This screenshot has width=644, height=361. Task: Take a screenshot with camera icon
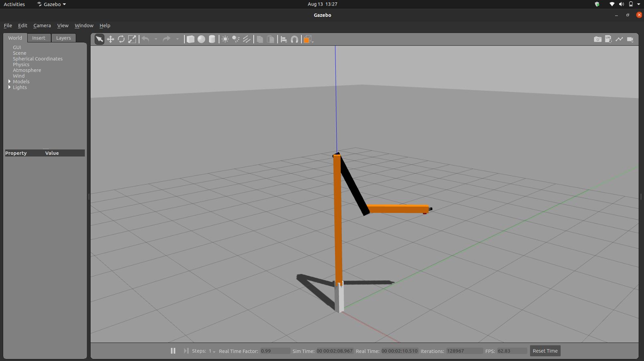(x=598, y=39)
